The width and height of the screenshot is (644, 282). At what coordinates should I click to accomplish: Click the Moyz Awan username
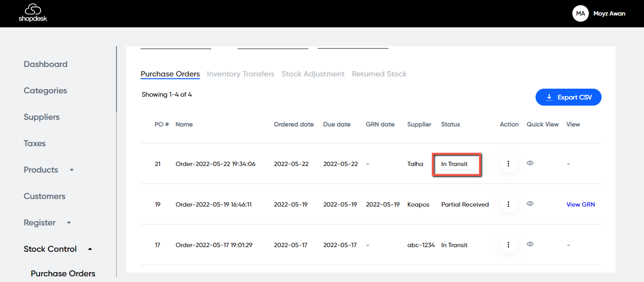(610, 14)
